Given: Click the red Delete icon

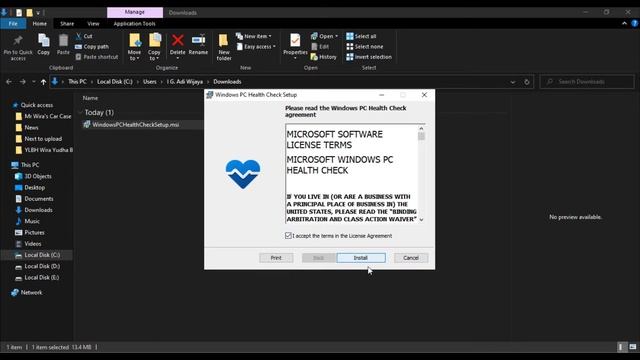Looking at the screenshot, I should (x=178, y=41).
